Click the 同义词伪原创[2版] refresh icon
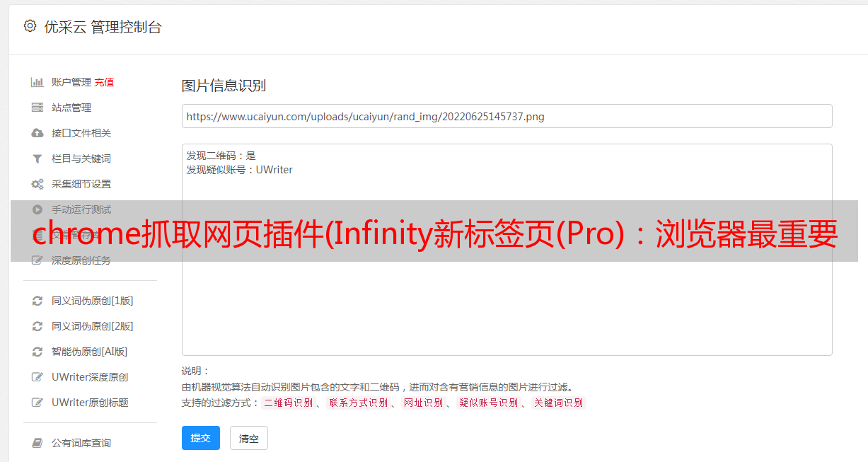Image resolution: width=868 pixels, height=462 pixels. coord(37,326)
